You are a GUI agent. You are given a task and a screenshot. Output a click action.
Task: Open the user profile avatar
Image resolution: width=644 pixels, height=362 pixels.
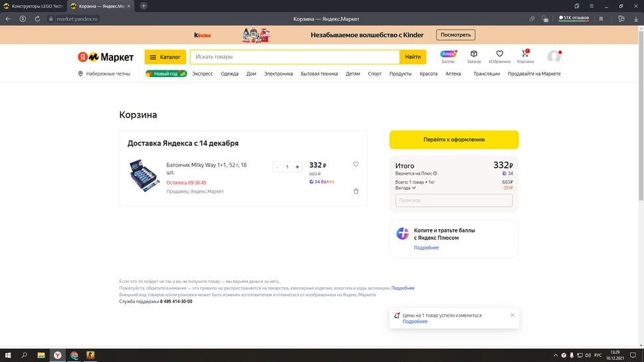(x=554, y=56)
